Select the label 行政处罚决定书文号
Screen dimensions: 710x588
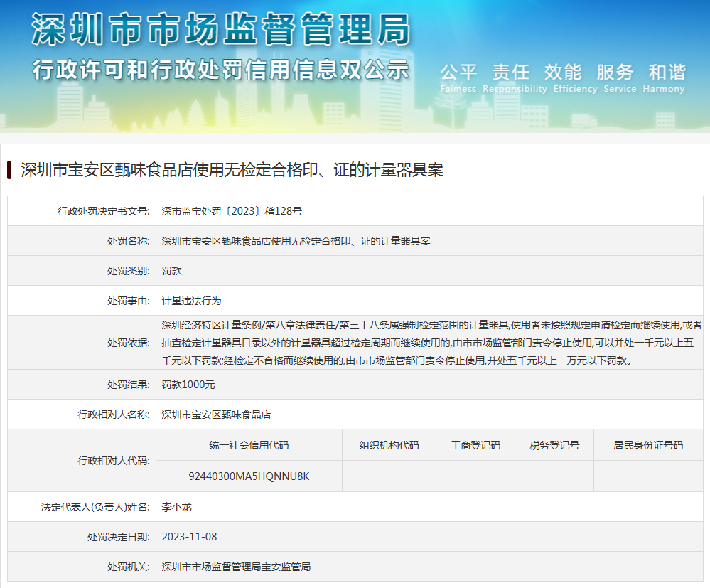tap(104, 211)
